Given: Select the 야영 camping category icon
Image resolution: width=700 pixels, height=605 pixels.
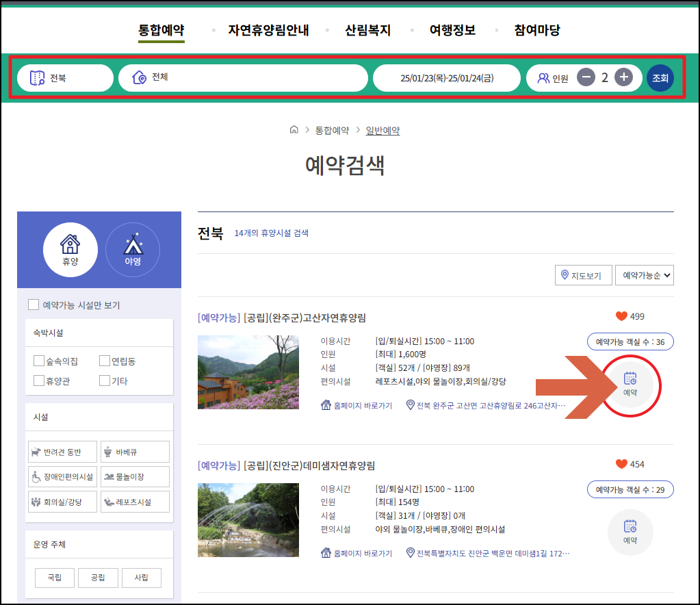Looking at the screenshot, I should (133, 249).
